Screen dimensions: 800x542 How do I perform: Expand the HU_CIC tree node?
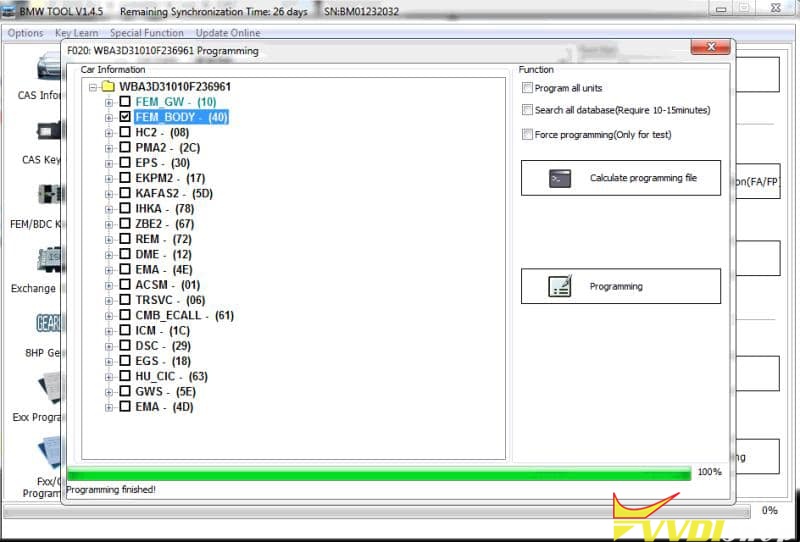tap(109, 377)
